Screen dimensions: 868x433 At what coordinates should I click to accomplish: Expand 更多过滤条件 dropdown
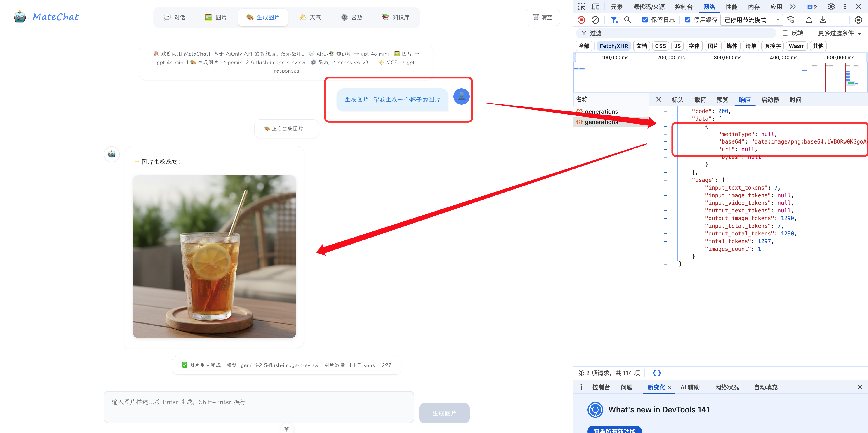coord(839,33)
